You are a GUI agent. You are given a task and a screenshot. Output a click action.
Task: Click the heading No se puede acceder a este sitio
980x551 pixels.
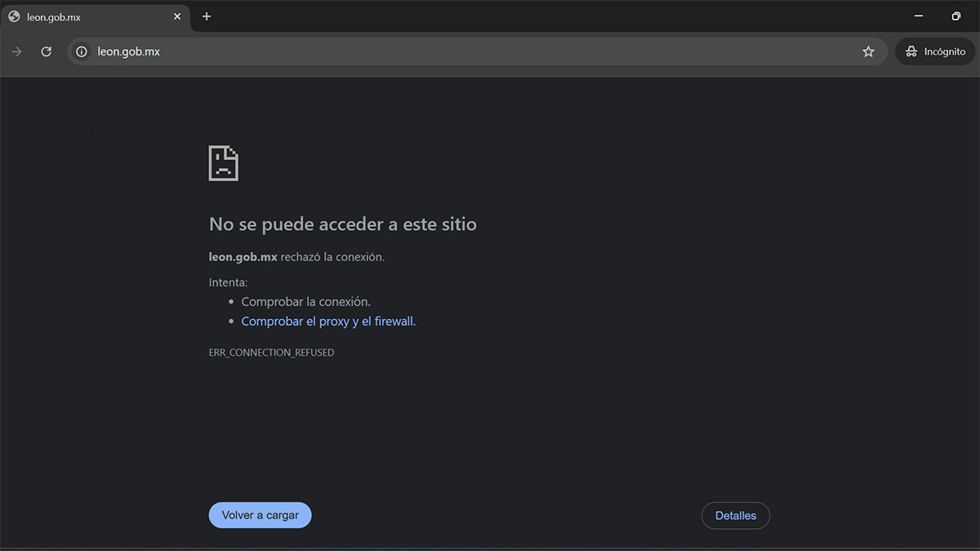[343, 224]
